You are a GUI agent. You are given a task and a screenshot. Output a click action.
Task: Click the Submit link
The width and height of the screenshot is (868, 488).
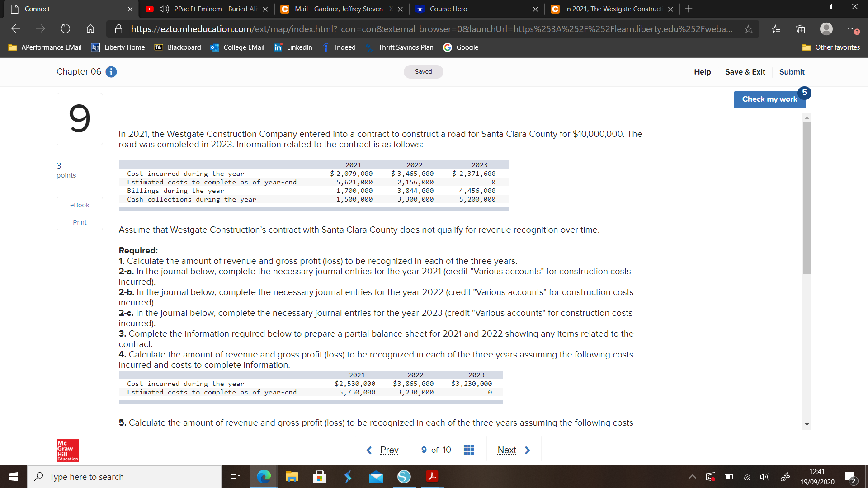click(x=792, y=72)
